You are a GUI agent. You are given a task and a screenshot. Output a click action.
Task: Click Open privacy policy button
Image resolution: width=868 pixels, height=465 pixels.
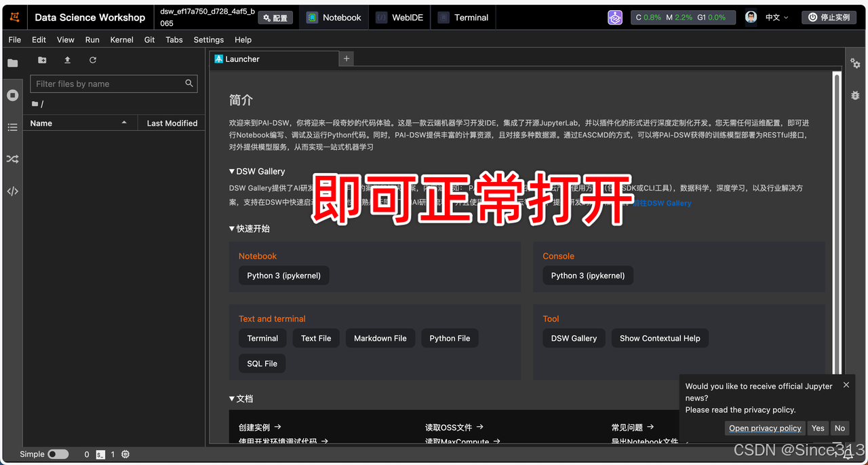[x=765, y=428]
